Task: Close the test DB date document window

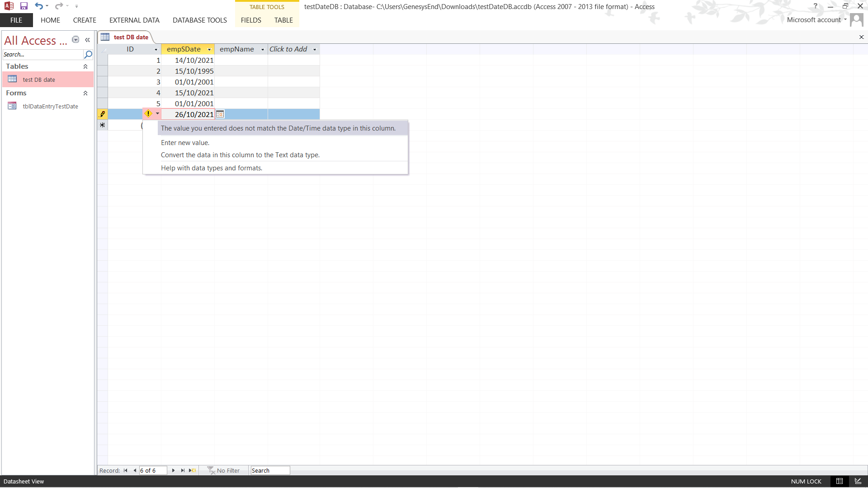Action: tap(861, 37)
